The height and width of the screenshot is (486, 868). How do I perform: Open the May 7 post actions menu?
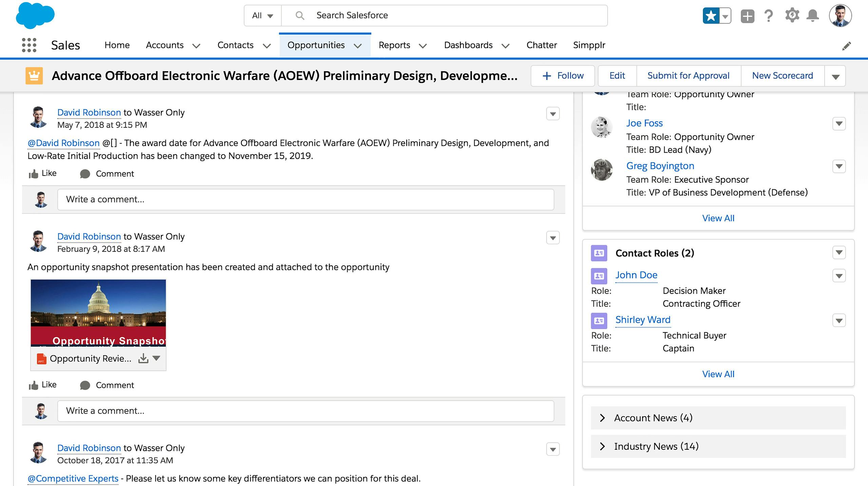pos(553,114)
